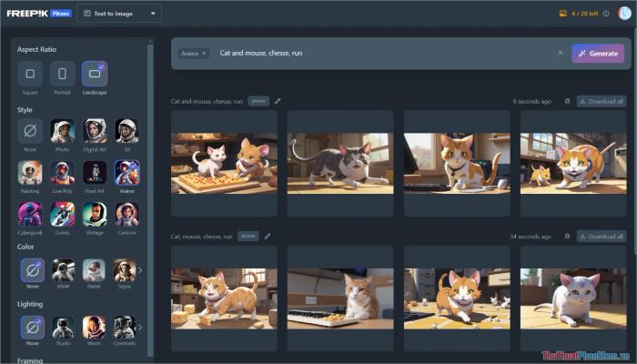The height and width of the screenshot is (364, 637).
Task: Choose the Cyberpunk style icon
Action: [x=30, y=214]
